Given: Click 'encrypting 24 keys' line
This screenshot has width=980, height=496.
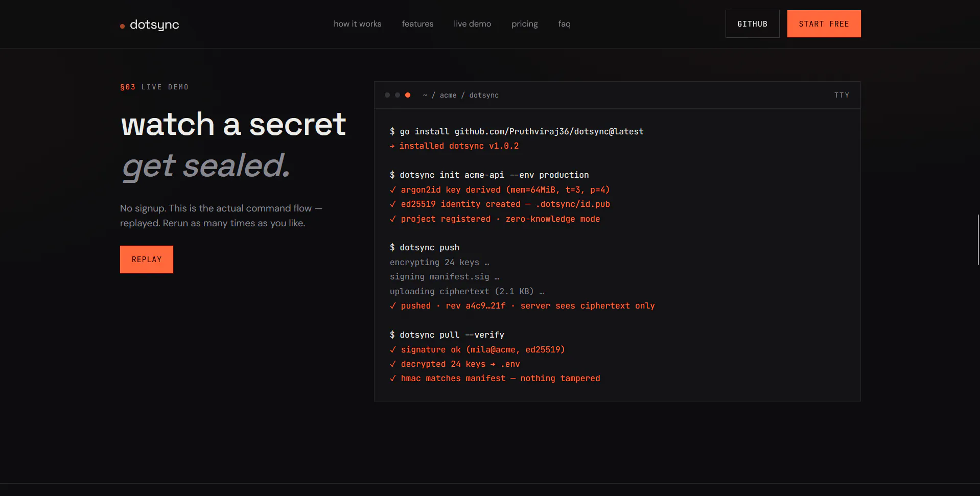Looking at the screenshot, I should (439, 262).
